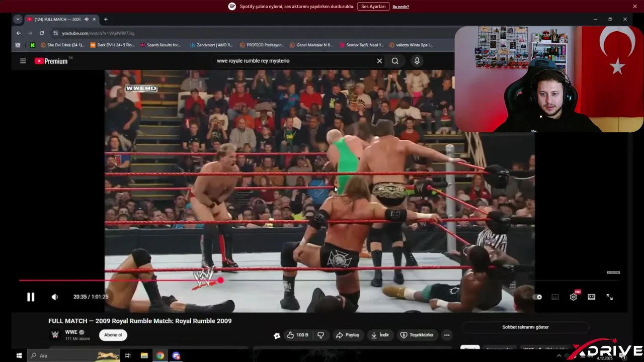Viewport: 644px width, 362px height.
Task: Select the 'FULL MATCH — 2009' browser tab
Action: [57, 19]
